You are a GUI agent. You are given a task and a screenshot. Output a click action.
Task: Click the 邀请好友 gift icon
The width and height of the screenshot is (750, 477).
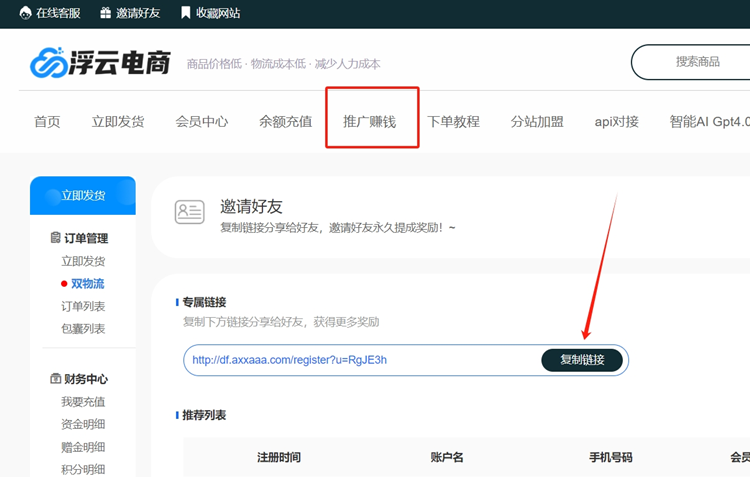[106, 13]
